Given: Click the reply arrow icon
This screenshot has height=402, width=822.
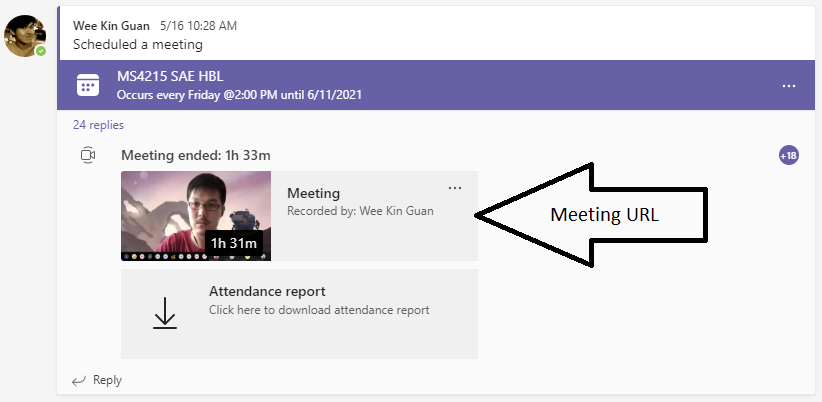Looking at the screenshot, I should click(78, 380).
